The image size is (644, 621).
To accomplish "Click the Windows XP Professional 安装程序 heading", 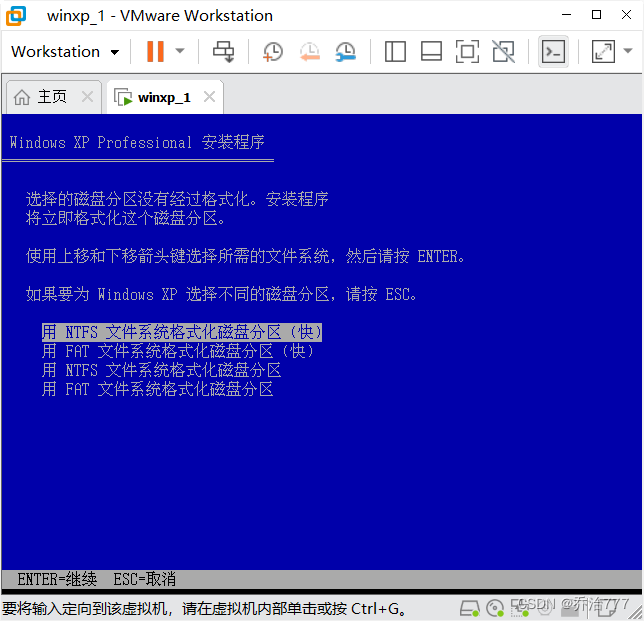I will [137, 143].
